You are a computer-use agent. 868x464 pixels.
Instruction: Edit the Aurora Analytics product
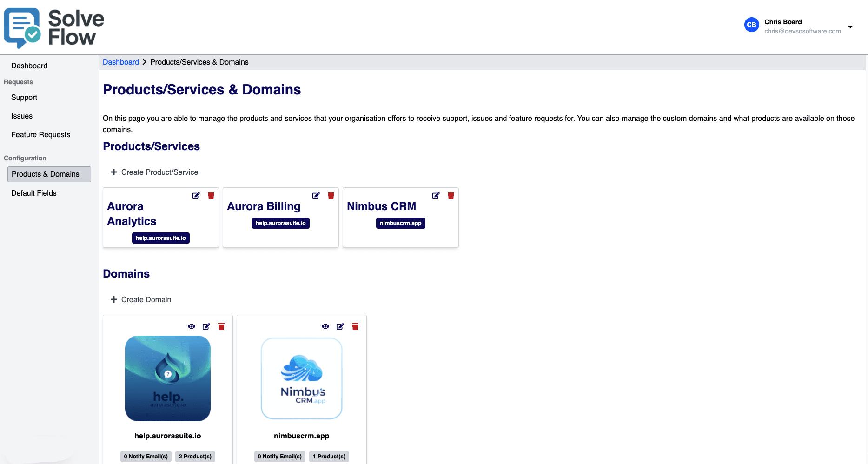click(195, 195)
